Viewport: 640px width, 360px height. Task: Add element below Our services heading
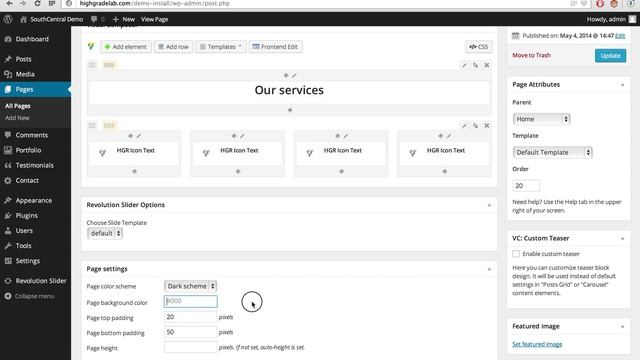pyautogui.click(x=290, y=110)
